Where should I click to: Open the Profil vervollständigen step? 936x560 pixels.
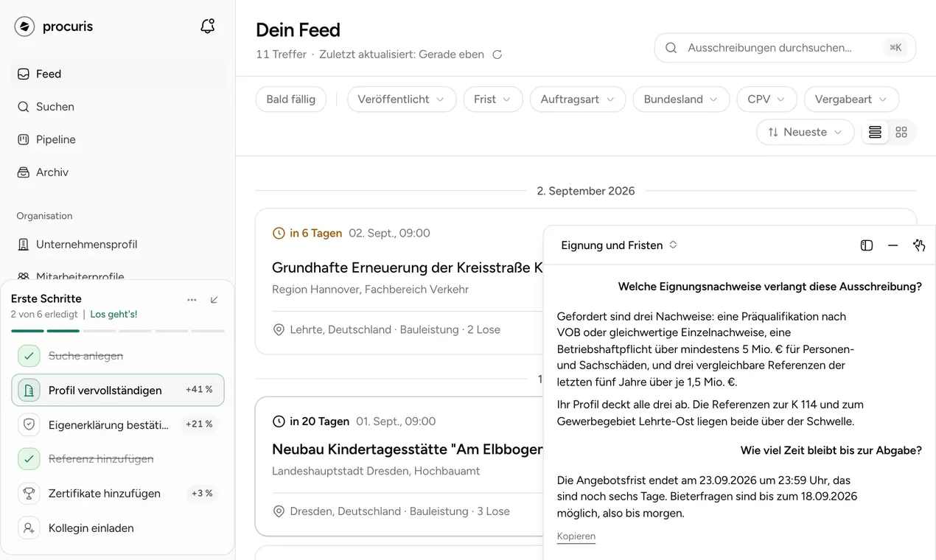point(118,391)
